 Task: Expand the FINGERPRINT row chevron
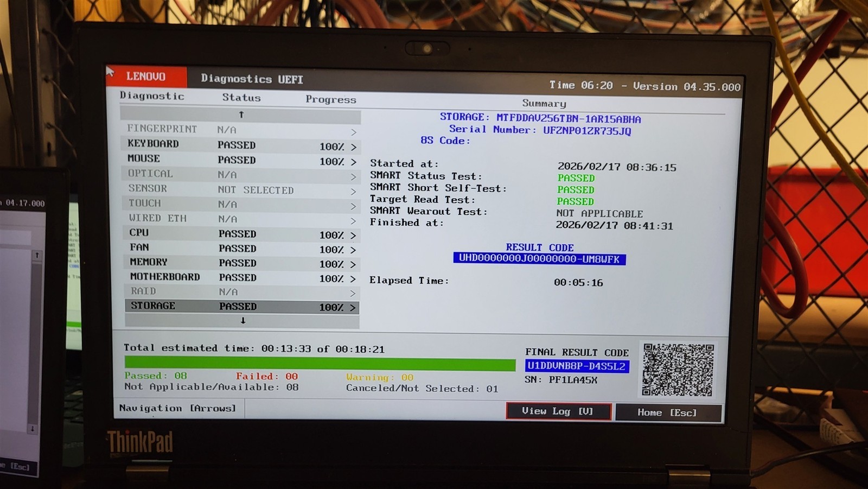[x=353, y=132]
